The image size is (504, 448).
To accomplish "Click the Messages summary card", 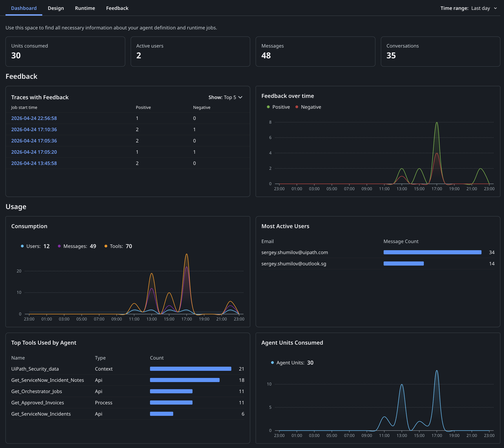I will [x=315, y=51].
